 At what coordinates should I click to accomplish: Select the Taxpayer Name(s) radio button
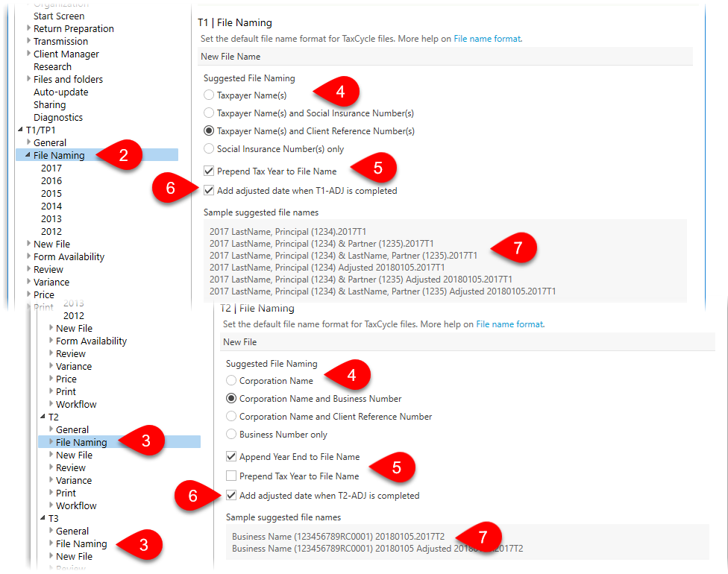tap(209, 95)
